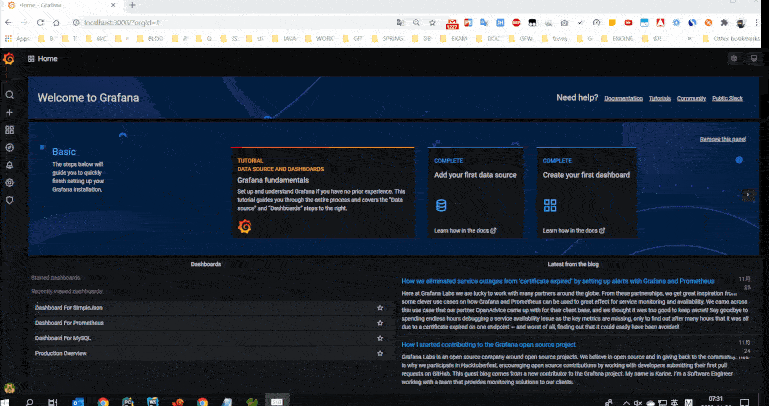Open the JAVA bookmarks folder
The width and height of the screenshot is (769, 406).
[285, 38]
